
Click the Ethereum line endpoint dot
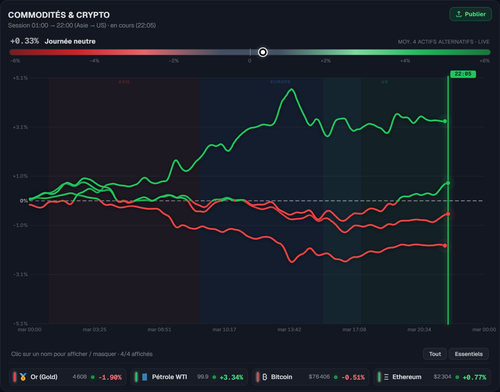tap(448, 183)
